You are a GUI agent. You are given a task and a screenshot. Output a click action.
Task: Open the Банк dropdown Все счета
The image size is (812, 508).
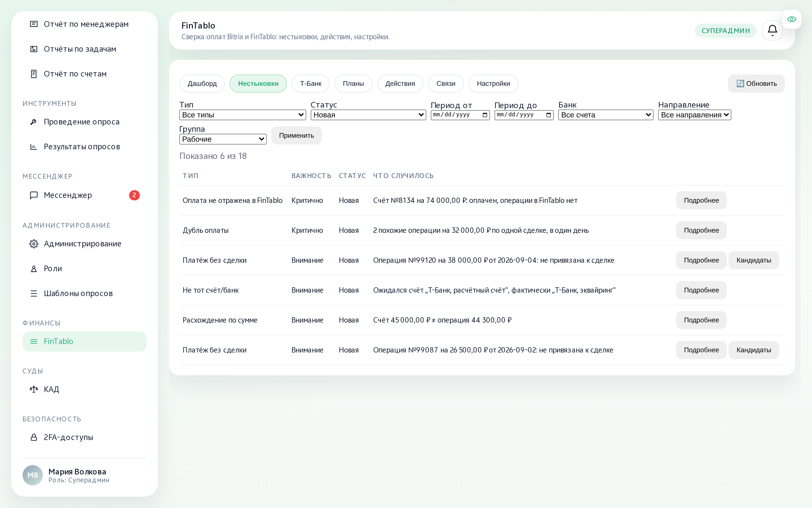pyautogui.click(x=606, y=115)
